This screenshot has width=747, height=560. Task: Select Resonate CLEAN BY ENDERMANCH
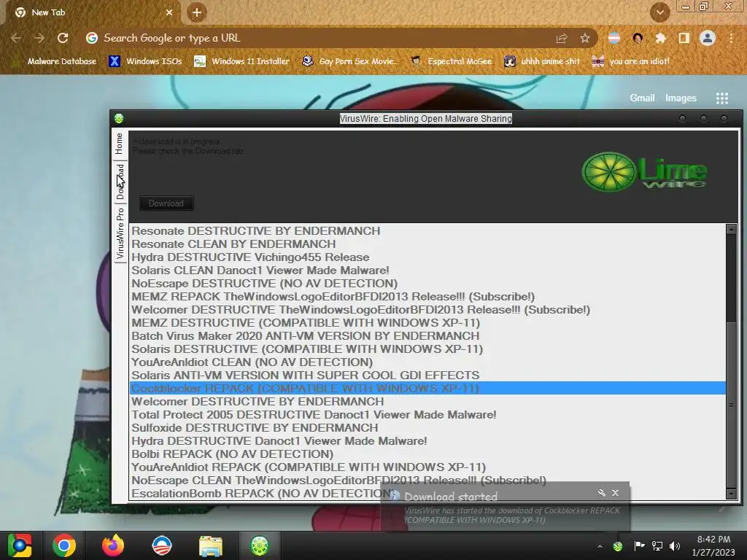click(x=427, y=244)
